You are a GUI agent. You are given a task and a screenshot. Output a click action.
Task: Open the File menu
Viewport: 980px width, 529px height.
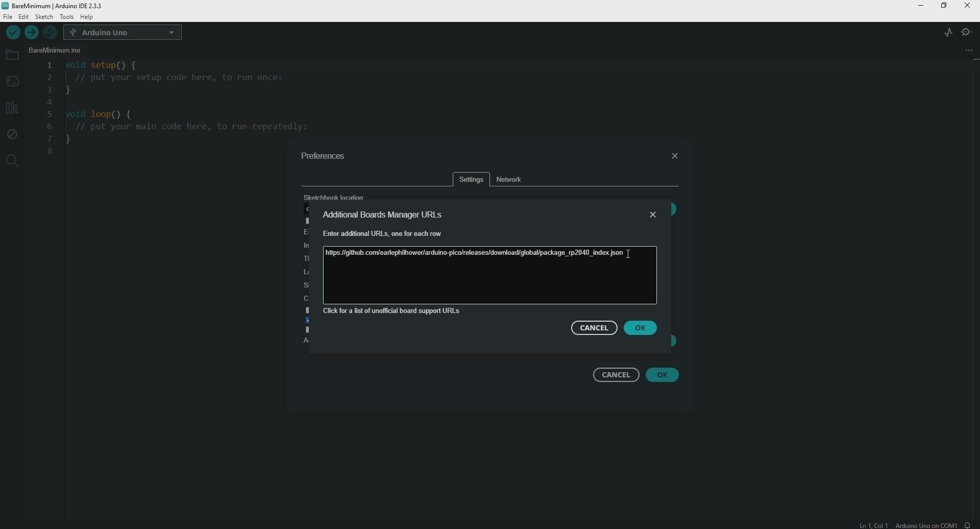[8, 17]
